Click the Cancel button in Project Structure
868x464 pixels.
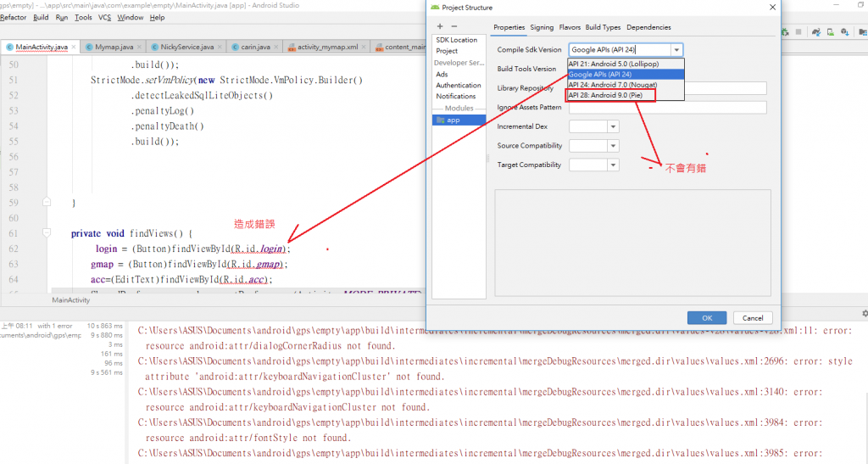tap(753, 318)
